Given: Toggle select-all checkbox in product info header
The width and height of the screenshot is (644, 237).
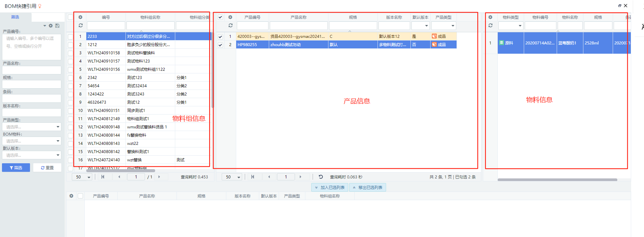Looking at the screenshot, I should [x=220, y=17].
